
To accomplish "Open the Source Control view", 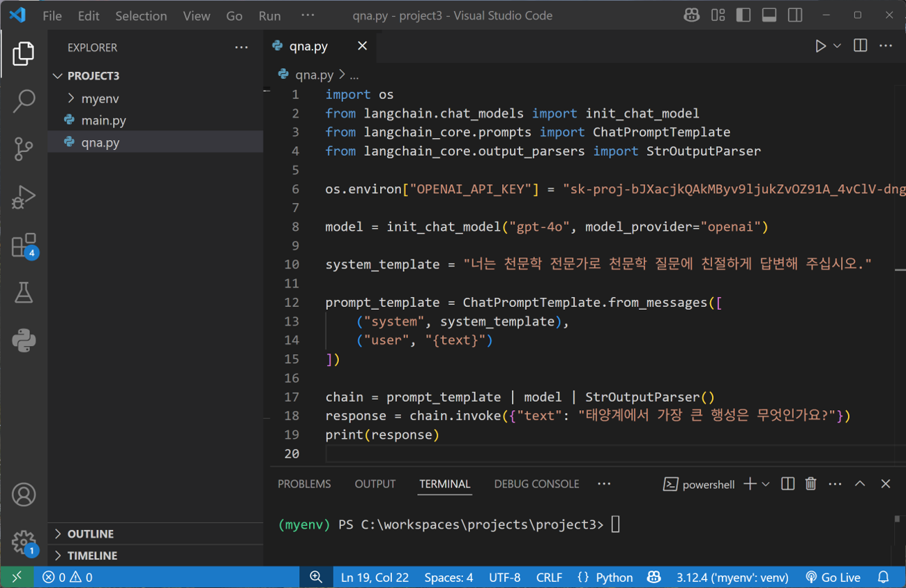I will (x=23, y=149).
